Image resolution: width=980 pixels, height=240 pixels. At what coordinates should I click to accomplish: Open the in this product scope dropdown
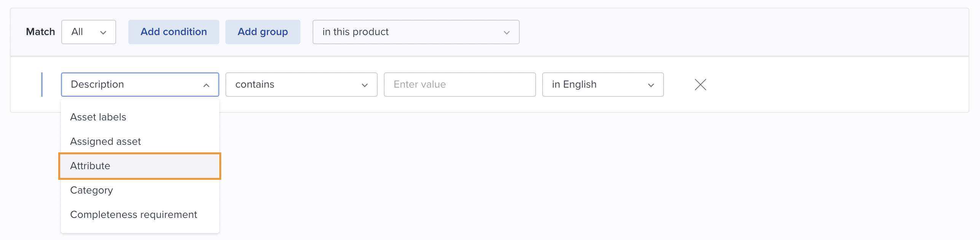point(416,32)
